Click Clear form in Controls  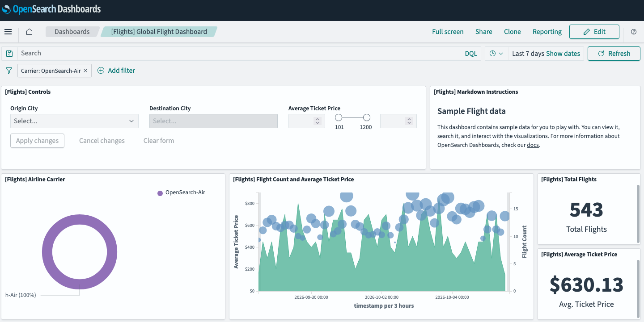[159, 141]
